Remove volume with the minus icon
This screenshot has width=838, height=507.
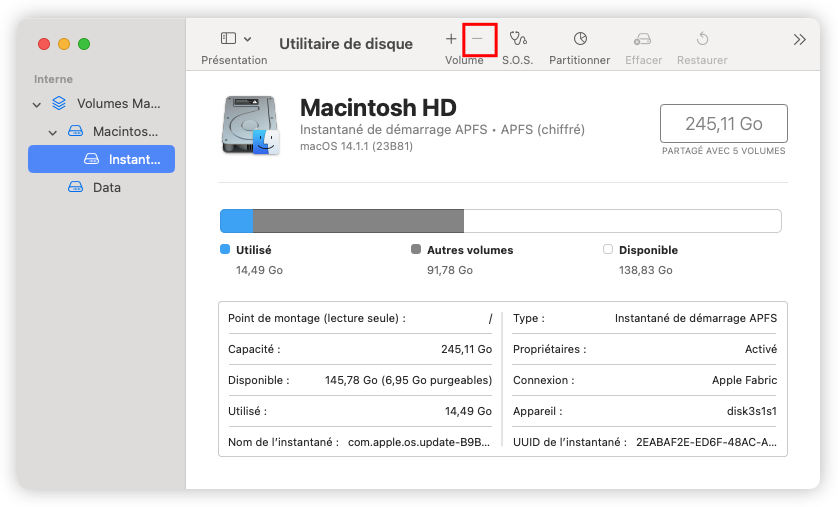tap(477, 38)
